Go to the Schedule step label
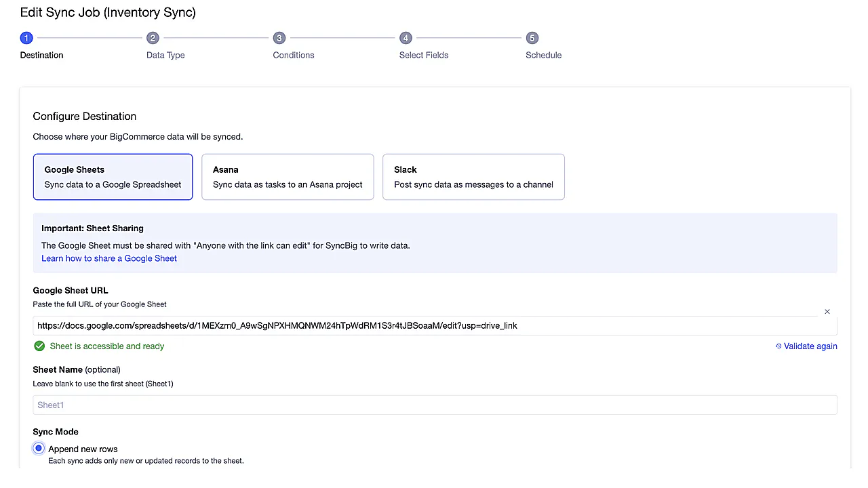868x488 pixels. pyautogui.click(x=543, y=55)
